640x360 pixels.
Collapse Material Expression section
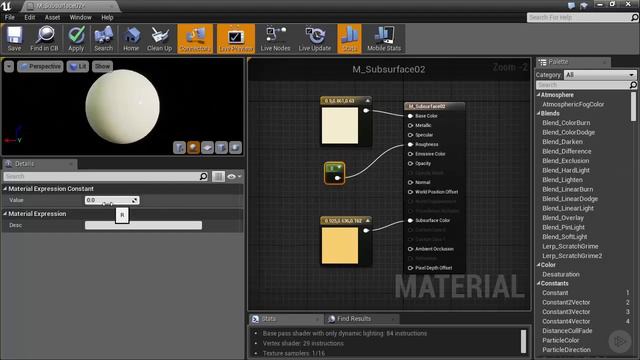click(x=5, y=213)
